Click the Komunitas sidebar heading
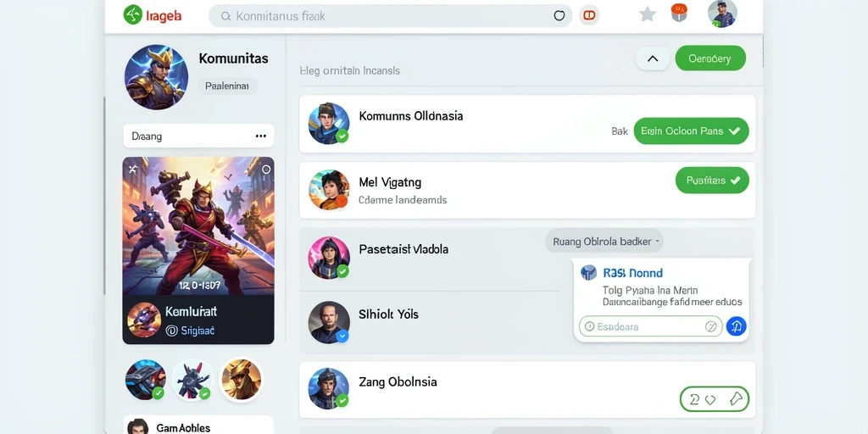Image resolution: width=868 pixels, height=434 pixels. tap(233, 58)
